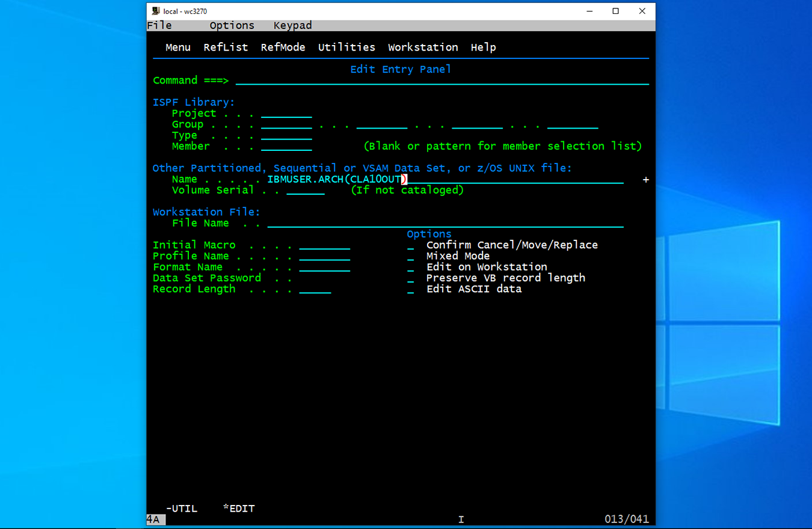Screen dimensions: 812x529
Task: Open the RefList pull-down
Action: [226, 47]
